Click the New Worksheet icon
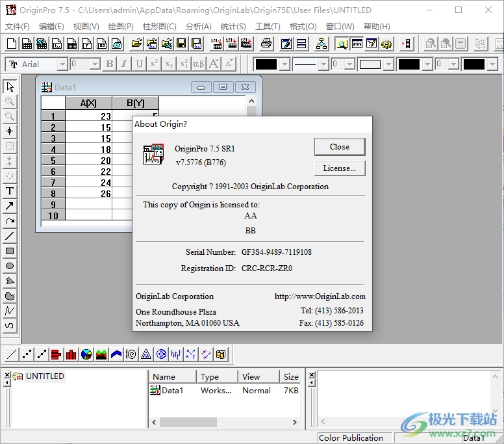 click(27, 44)
